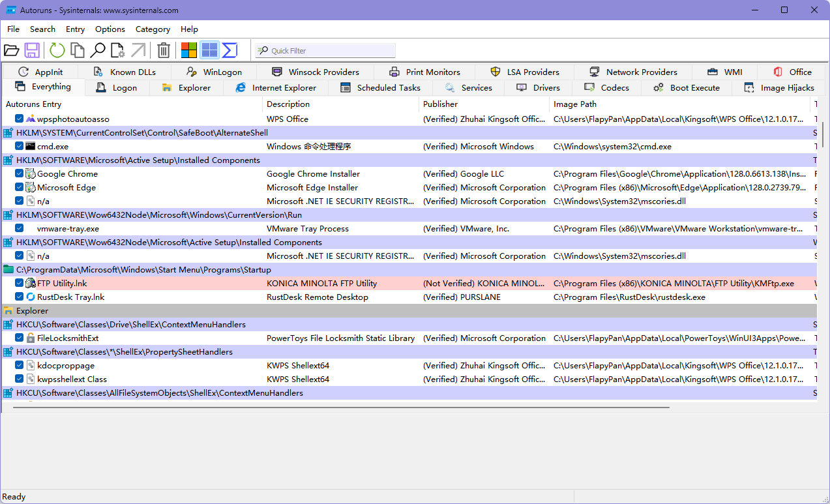Click the colorful Windows logo toolbar icon
The width and height of the screenshot is (830, 504).
coord(189,50)
